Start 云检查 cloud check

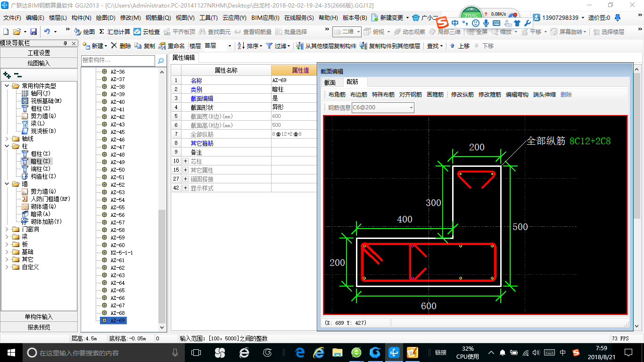[147, 32]
